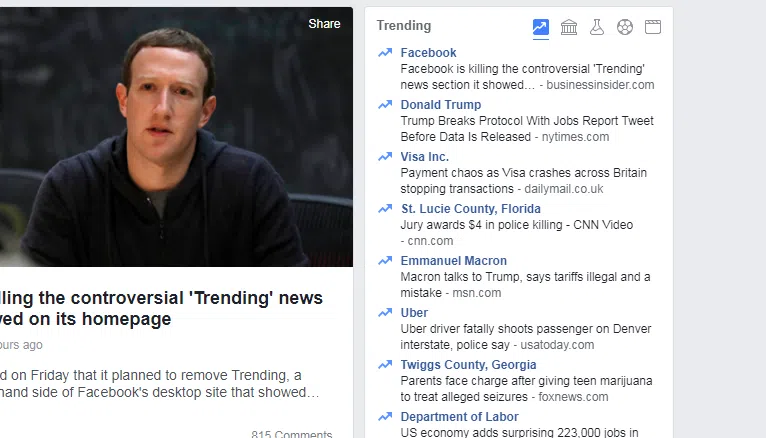Screen dimensions: 766x438
Task: Select the Top Trends arrow icon
Action: tap(541, 27)
